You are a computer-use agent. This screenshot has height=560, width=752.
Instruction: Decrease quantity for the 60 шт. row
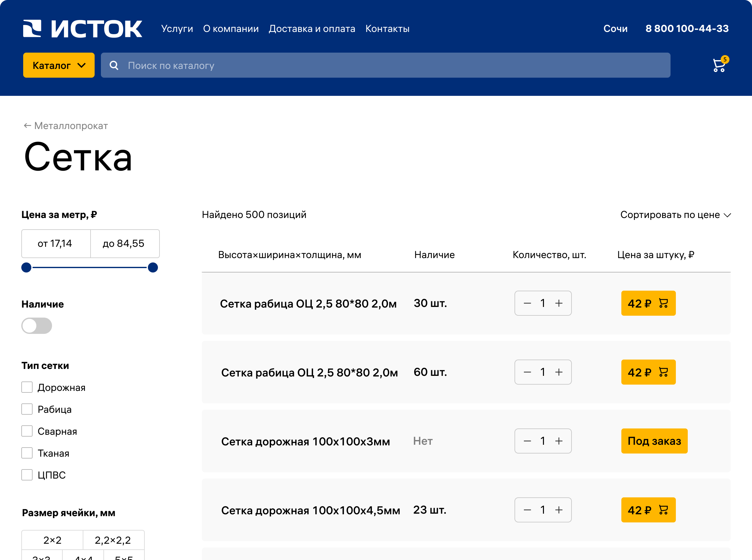point(527,372)
